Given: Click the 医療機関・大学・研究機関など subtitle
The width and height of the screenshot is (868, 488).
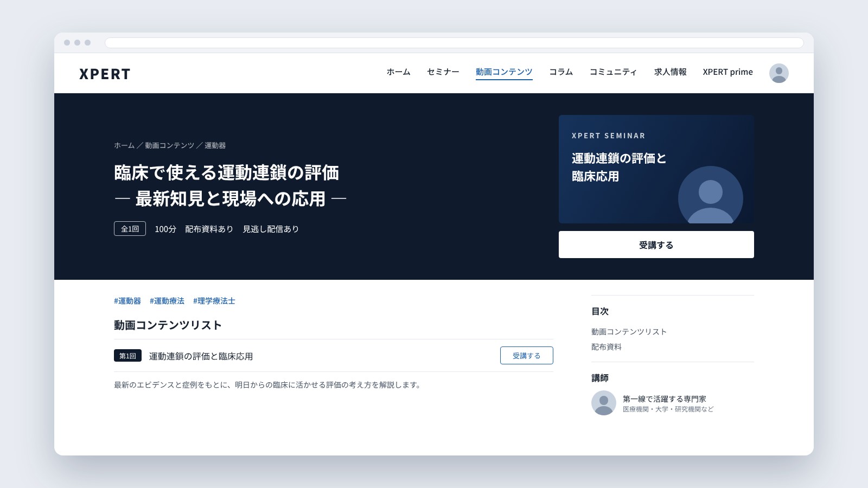Looking at the screenshot, I should point(668,409).
